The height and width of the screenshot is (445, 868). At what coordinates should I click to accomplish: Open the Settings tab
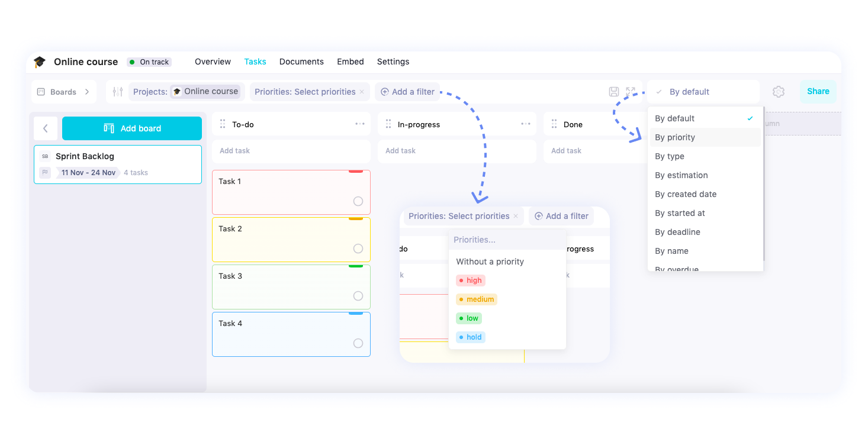[393, 62]
